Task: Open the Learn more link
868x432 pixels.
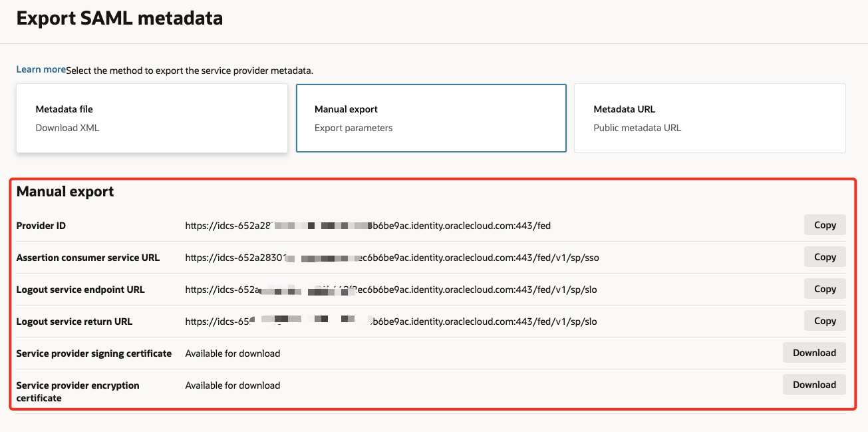Action: click(41, 69)
